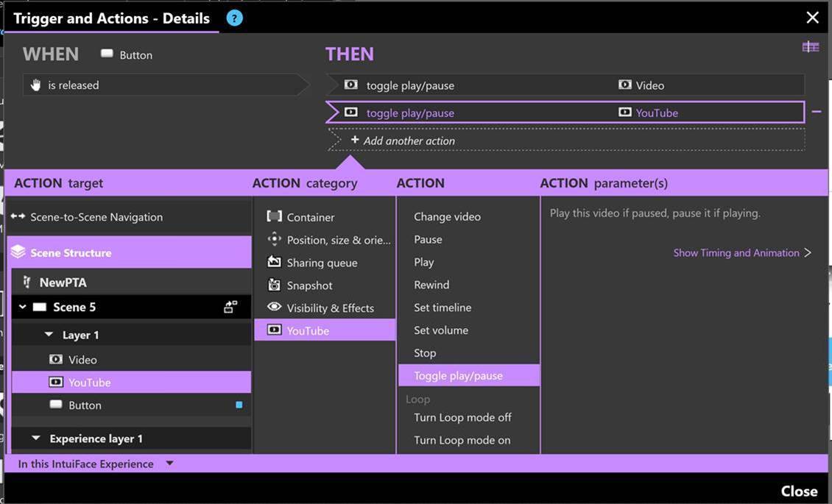
Task: Collapse the Scene 5 tree node
Action: pyautogui.click(x=23, y=307)
